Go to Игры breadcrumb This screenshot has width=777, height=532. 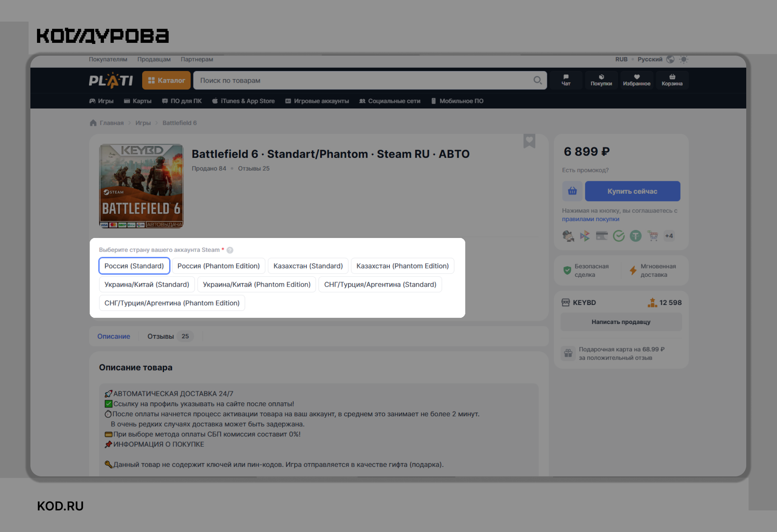143,123
